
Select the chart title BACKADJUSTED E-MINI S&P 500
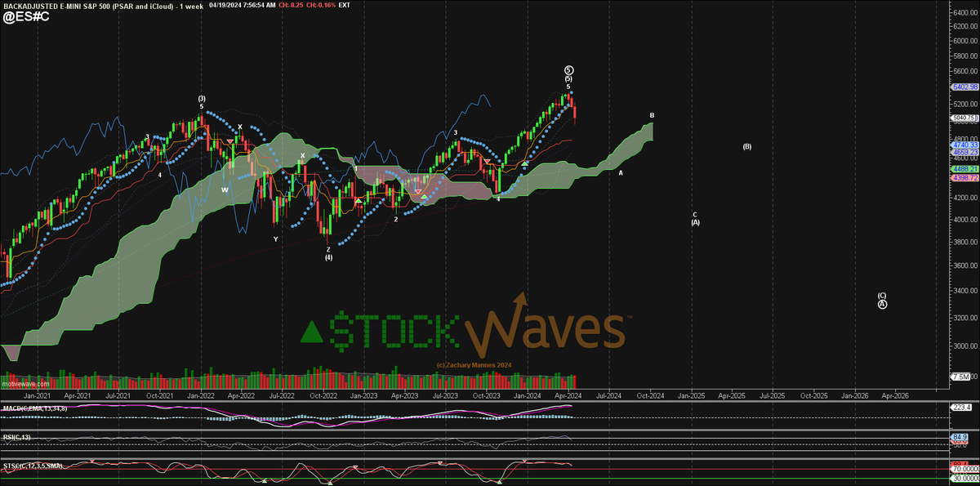pyautogui.click(x=56, y=5)
